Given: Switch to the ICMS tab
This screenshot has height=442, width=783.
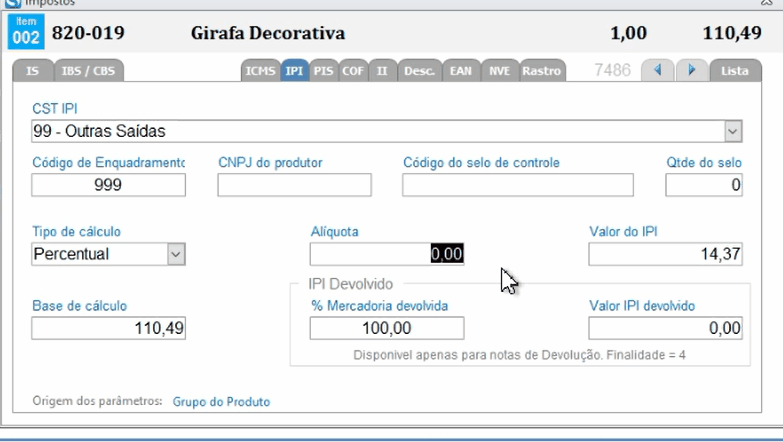Looking at the screenshot, I should click(260, 71).
